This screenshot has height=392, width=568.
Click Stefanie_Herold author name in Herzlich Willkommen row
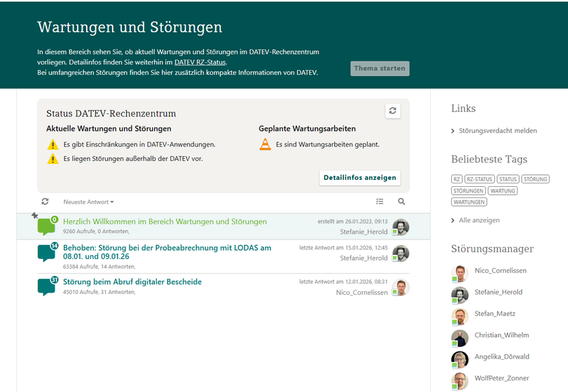[x=363, y=232]
